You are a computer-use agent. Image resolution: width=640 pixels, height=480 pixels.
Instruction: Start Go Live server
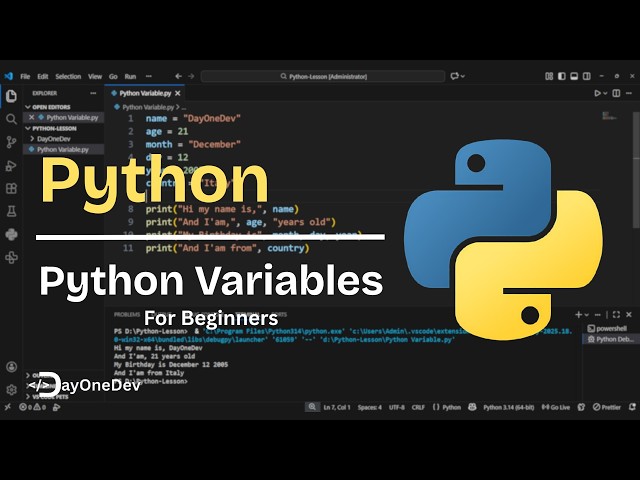(x=556, y=407)
